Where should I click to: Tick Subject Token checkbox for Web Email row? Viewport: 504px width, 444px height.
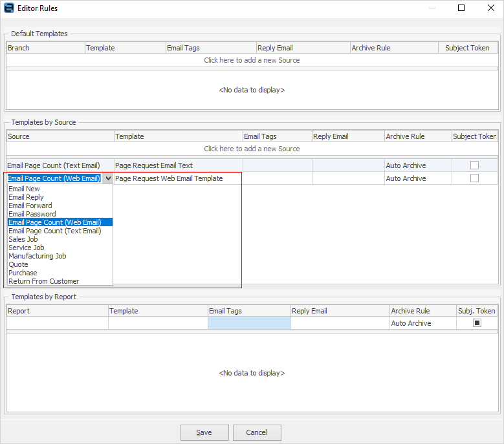click(x=474, y=178)
